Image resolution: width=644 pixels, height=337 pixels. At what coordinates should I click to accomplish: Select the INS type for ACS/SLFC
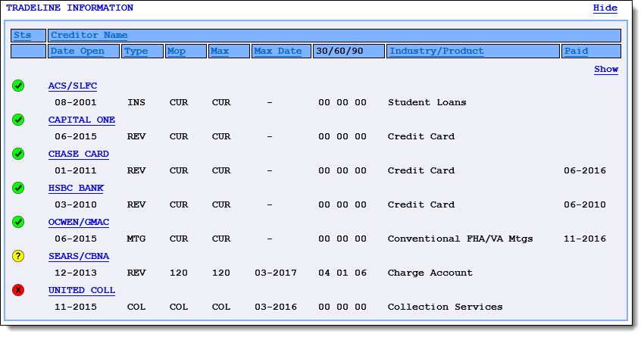point(136,102)
